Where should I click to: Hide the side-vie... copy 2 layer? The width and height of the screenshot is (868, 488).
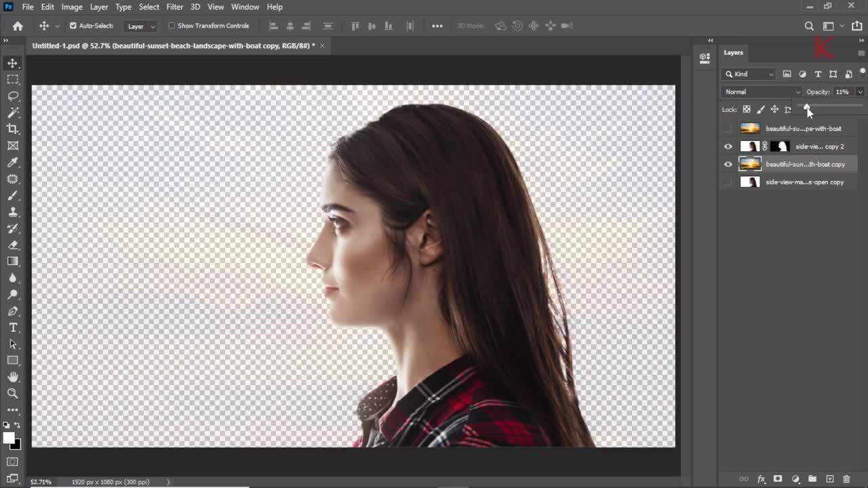[x=728, y=146]
